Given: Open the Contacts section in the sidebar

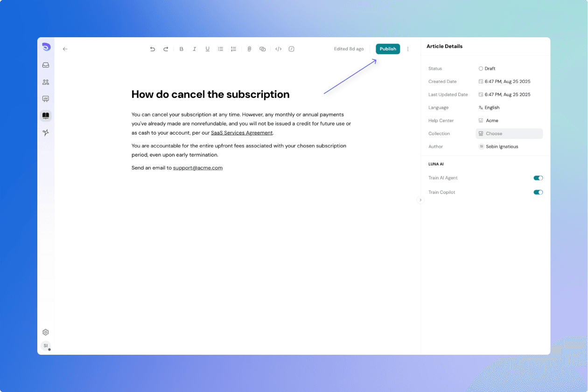Looking at the screenshot, I should [x=45, y=82].
